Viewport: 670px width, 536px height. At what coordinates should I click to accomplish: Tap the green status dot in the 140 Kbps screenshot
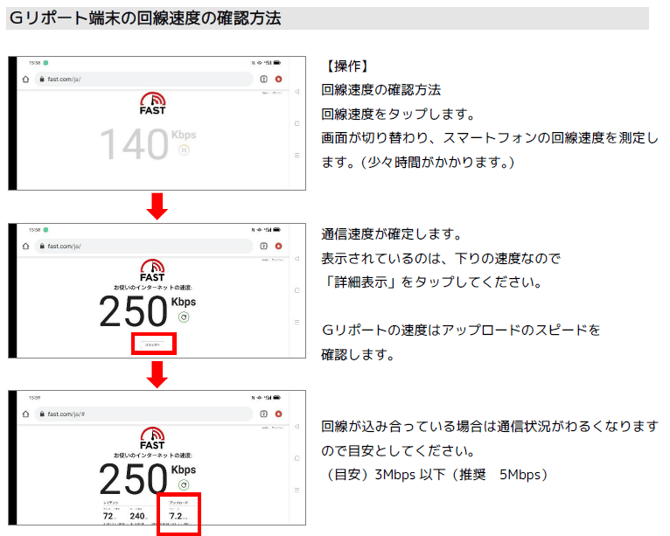45,63
